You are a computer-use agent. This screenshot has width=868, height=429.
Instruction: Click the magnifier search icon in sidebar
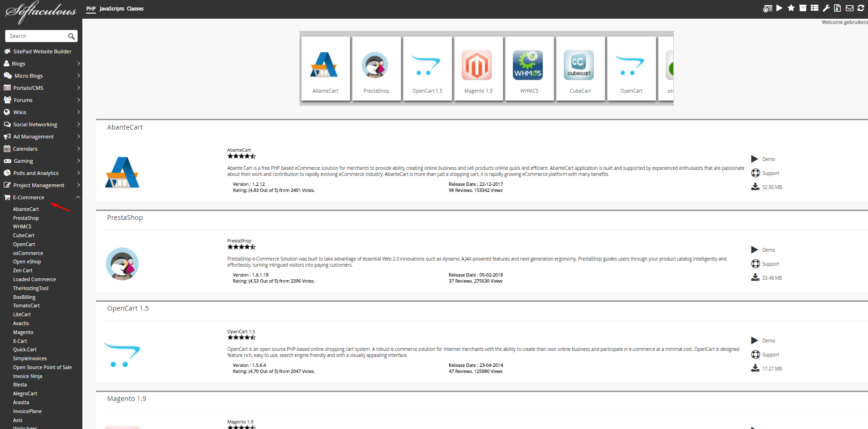click(71, 36)
